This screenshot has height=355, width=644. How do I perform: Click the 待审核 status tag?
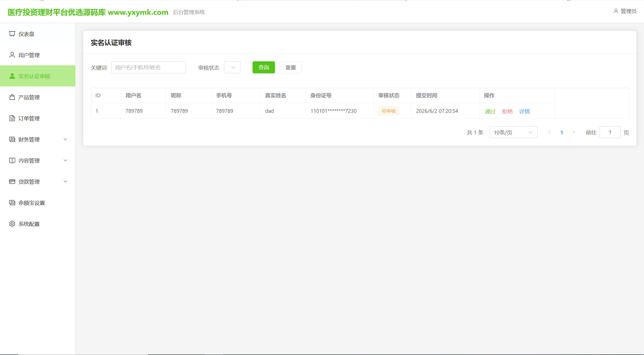(x=389, y=111)
